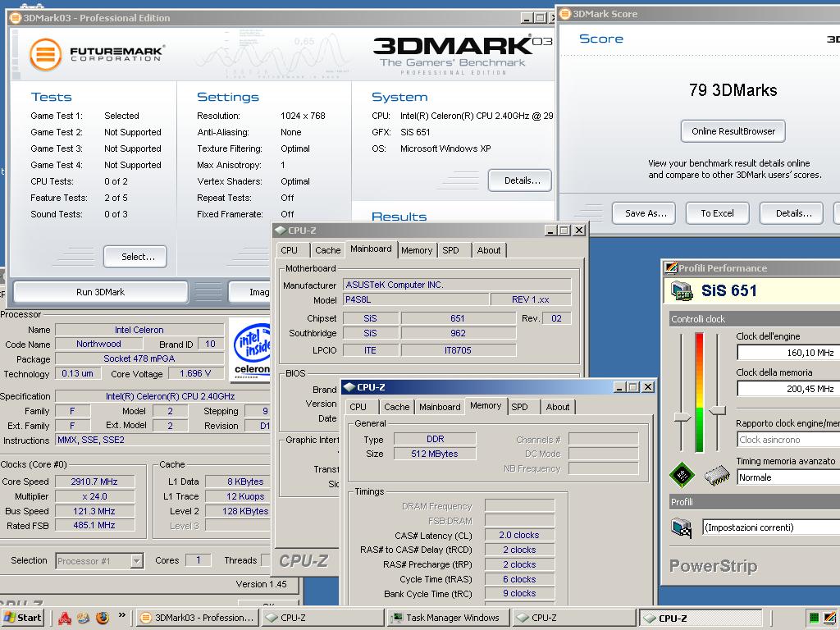The width and height of the screenshot is (840, 630).
Task: Click Details... in the System section
Action: pyautogui.click(x=519, y=180)
